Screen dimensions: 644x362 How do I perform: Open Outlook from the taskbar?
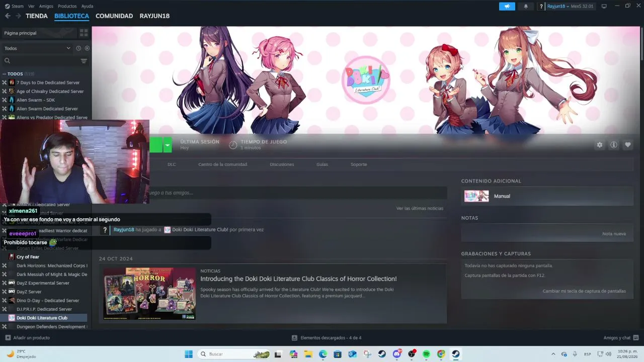[352, 354]
